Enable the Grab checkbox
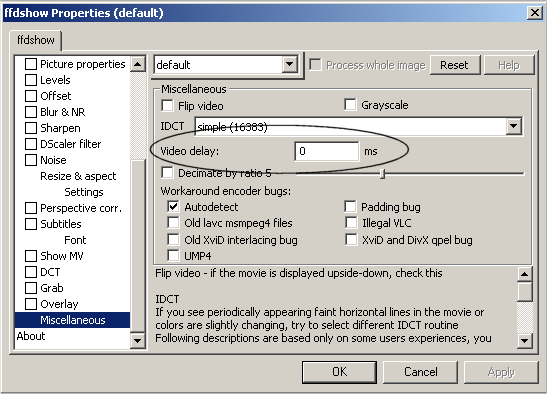 [x=31, y=288]
